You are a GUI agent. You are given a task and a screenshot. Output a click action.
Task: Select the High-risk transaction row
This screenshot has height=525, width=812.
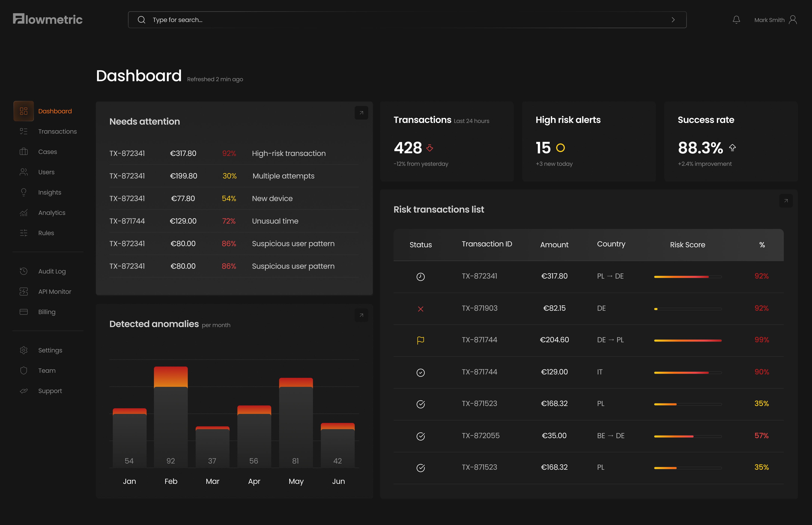pos(234,153)
